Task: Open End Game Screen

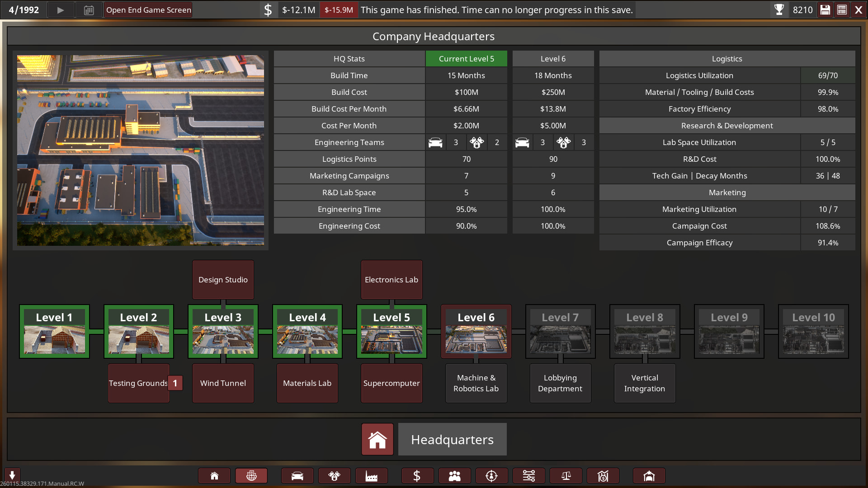Action: [148, 10]
